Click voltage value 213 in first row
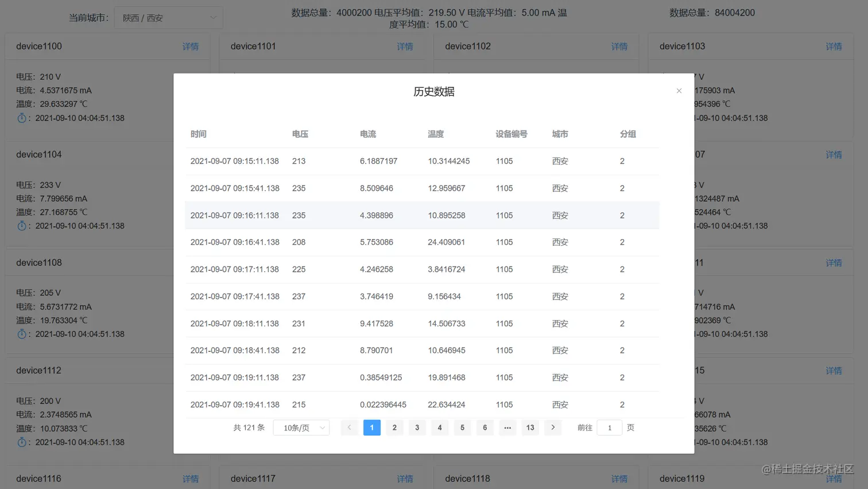The height and width of the screenshot is (489, 868). (299, 161)
